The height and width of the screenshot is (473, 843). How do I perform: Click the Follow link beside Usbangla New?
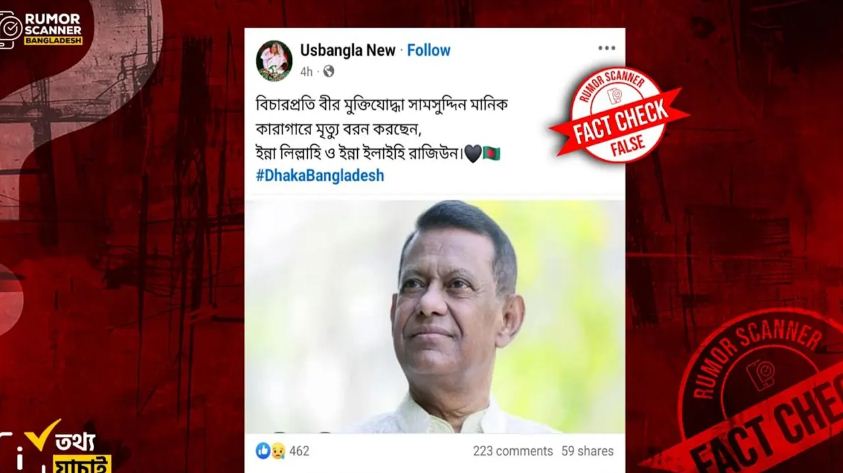tap(428, 51)
